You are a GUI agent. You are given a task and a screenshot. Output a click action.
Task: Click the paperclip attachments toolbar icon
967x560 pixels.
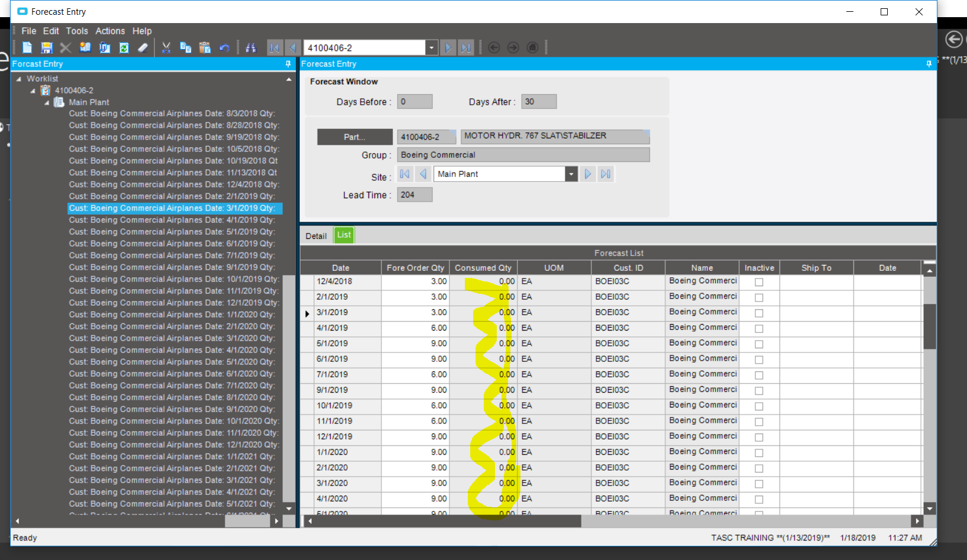pyautogui.click(x=105, y=47)
